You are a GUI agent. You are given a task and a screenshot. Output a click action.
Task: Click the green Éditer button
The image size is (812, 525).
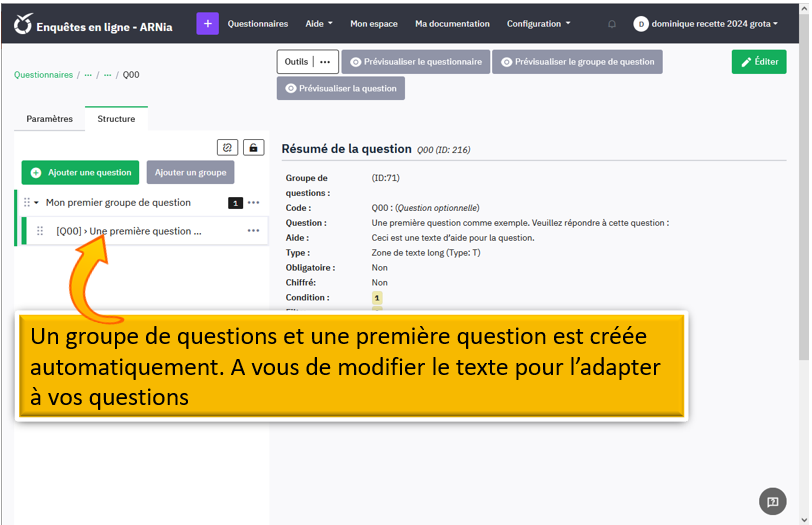click(x=758, y=62)
